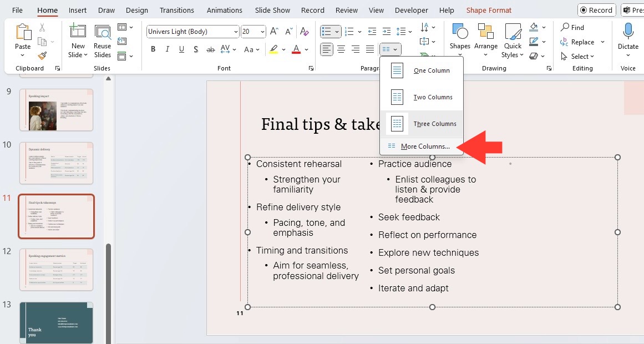Open the Animations tab

coord(224,11)
